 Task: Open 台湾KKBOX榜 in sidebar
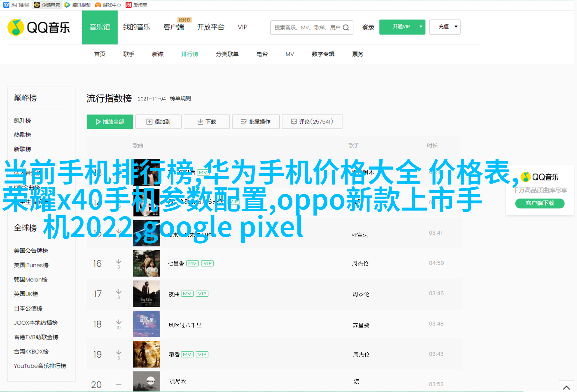(31, 352)
